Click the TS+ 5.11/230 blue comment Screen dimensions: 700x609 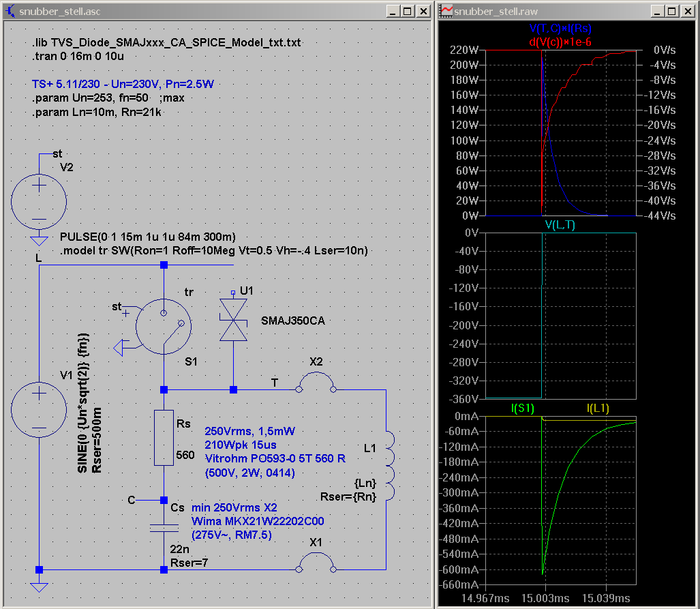[x=123, y=84]
